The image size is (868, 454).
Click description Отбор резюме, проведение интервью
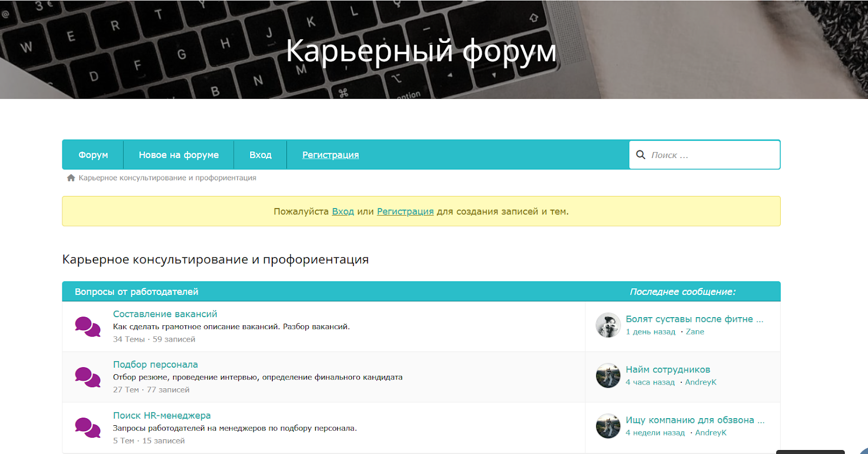(258, 377)
